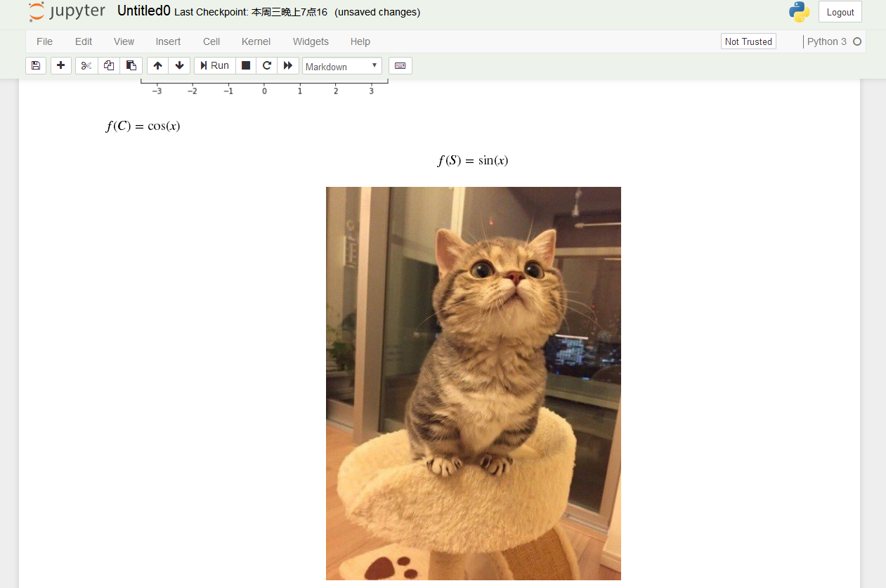Paste cells below
Viewport: 886px width, 588px height.
point(131,65)
